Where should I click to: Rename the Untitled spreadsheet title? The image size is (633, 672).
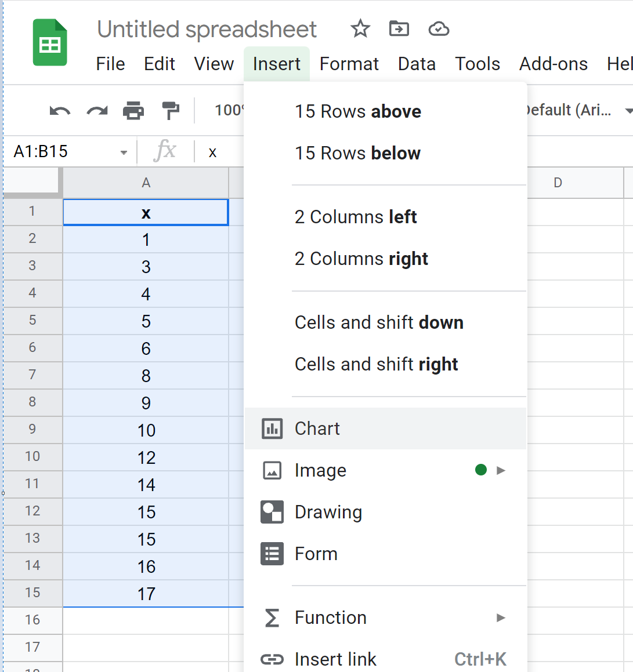click(207, 29)
